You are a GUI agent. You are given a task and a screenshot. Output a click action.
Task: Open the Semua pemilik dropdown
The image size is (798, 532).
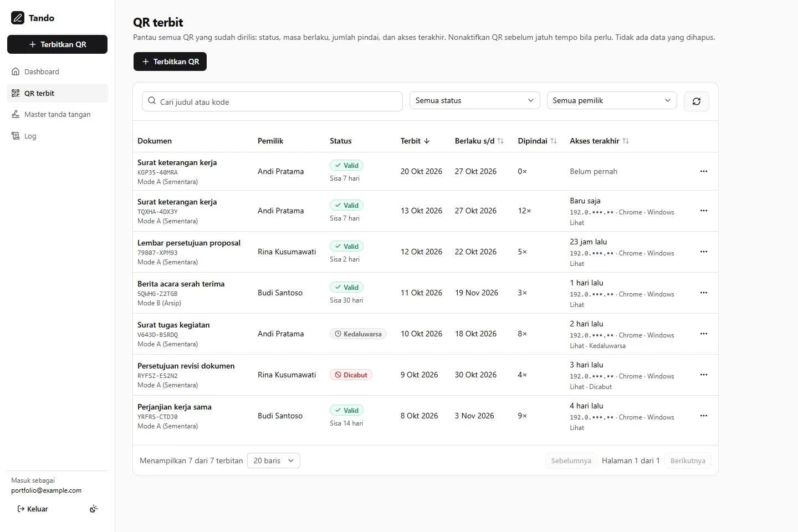pos(612,100)
